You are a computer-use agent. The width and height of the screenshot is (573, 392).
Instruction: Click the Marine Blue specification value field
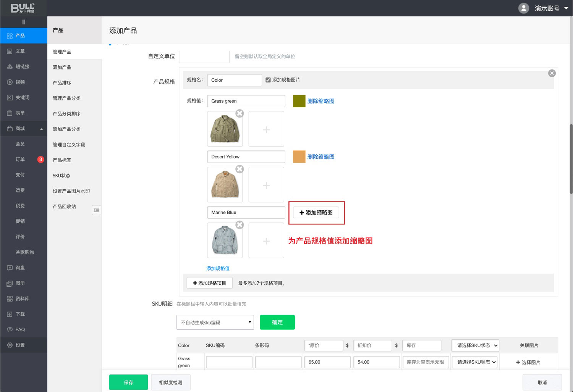click(x=246, y=213)
